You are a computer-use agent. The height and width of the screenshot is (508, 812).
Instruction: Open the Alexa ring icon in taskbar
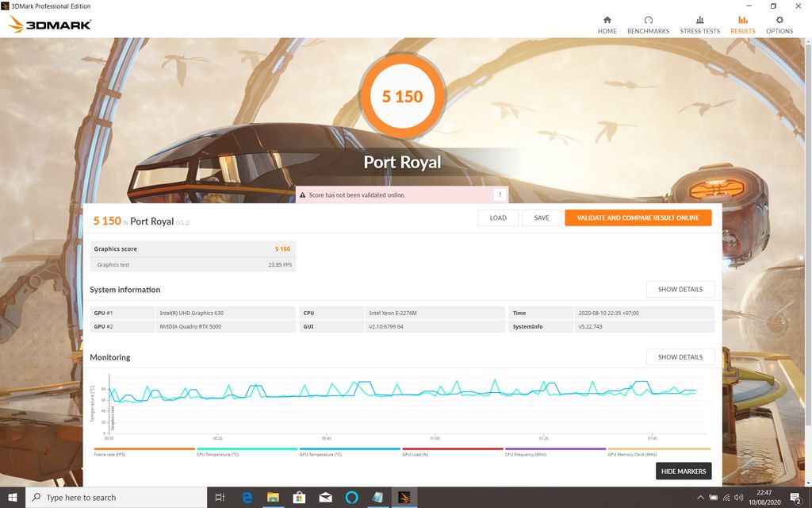[x=351, y=498]
